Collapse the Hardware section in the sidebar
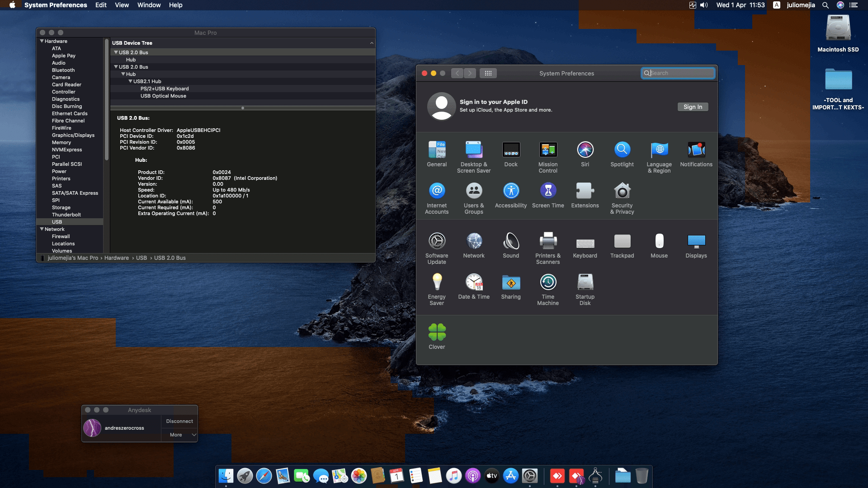The width and height of the screenshot is (868, 488). 41,41
